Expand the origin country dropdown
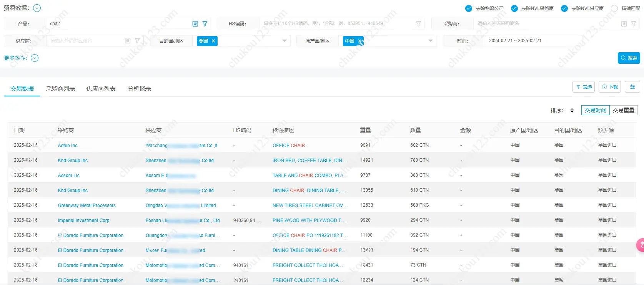 [x=431, y=41]
